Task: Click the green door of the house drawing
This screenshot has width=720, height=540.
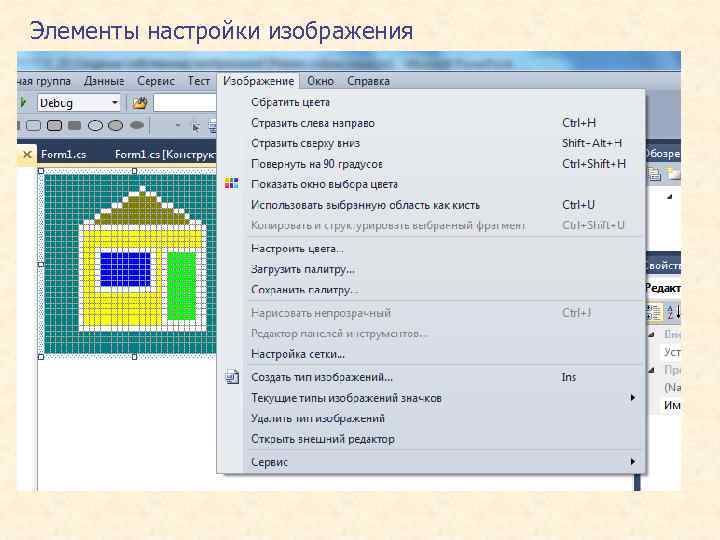Action: [x=182, y=286]
